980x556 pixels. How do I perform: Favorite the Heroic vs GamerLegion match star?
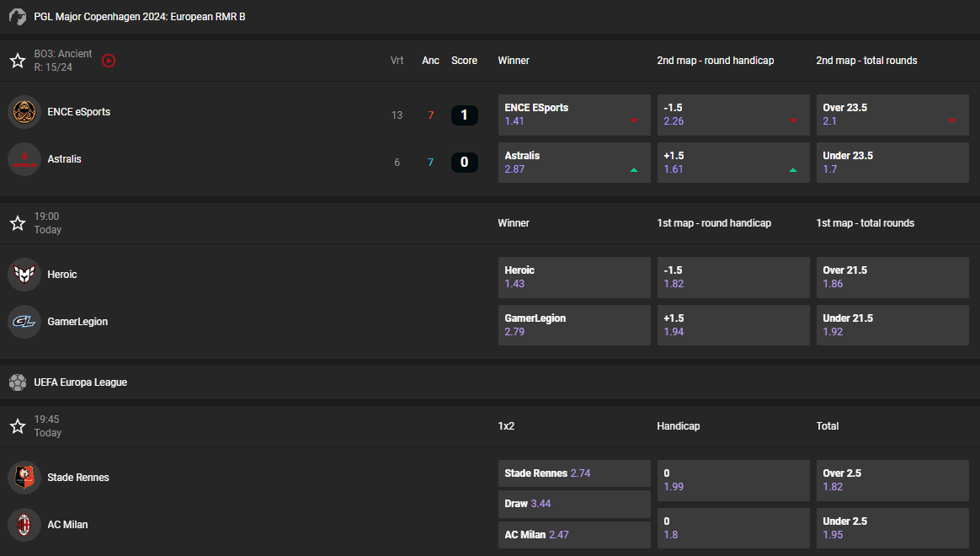coord(18,223)
